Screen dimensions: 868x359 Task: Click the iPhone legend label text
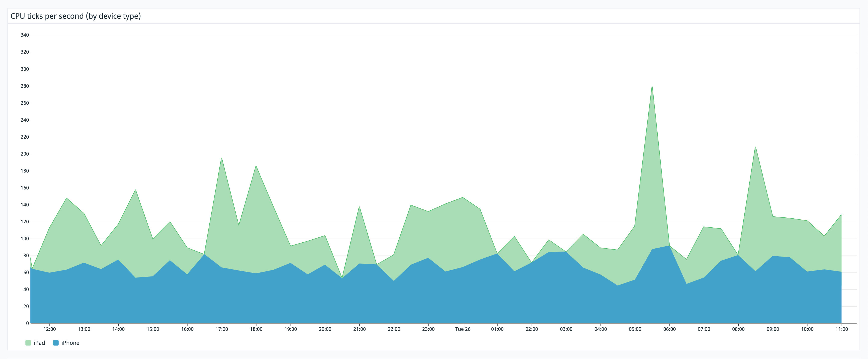pyautogui.click(x=71, y=343)
